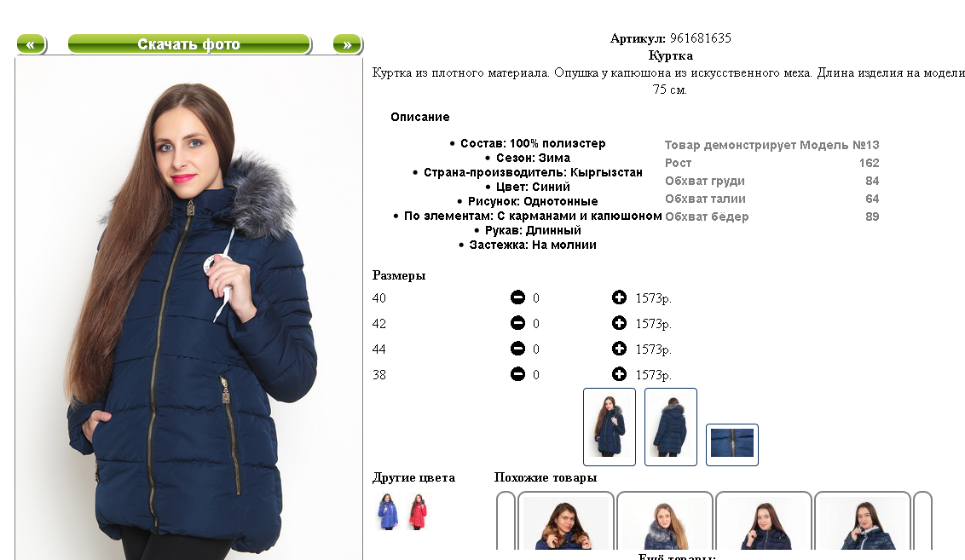Select the red jacket color option
The height and width of the screenshot is (560, 965).
pyautogui.click(x=418, y=511)
